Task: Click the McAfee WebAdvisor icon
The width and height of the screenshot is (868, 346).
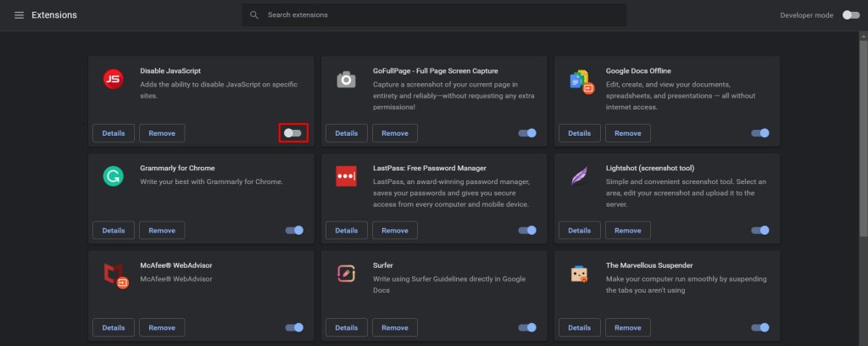Action: 114,274
